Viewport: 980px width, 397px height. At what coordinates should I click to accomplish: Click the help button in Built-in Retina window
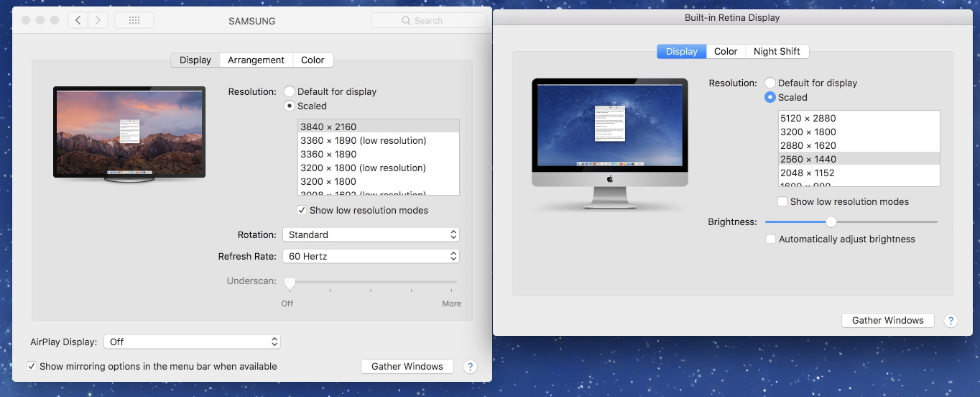(951, 321)
